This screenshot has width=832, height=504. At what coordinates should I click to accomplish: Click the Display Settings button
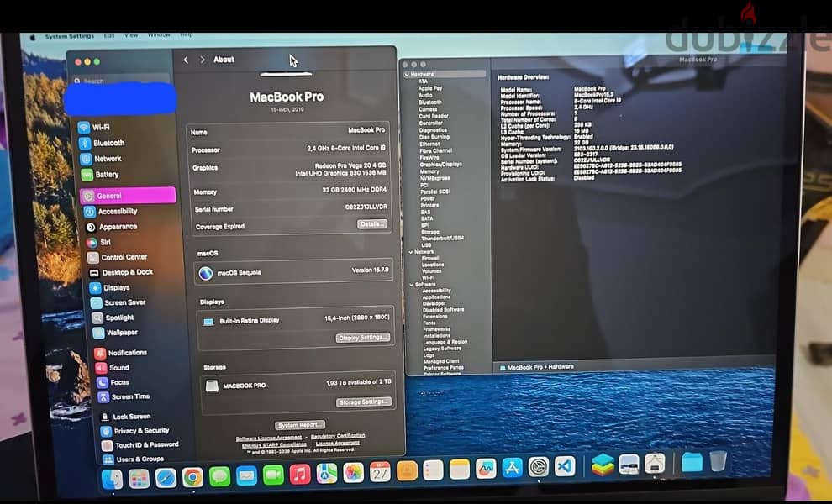point(363,338)
